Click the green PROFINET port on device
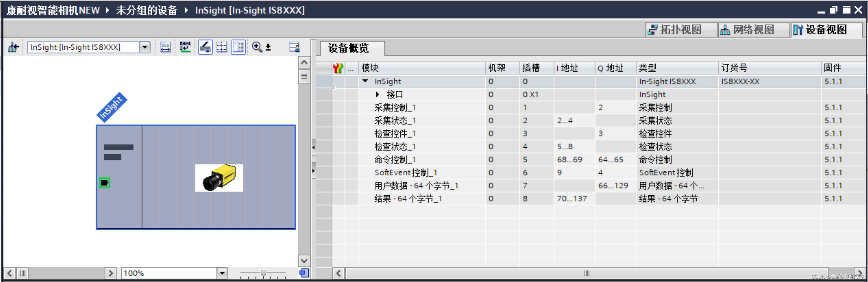The height and width of the screenshot is (282, 868). click(x=105, y=183)
